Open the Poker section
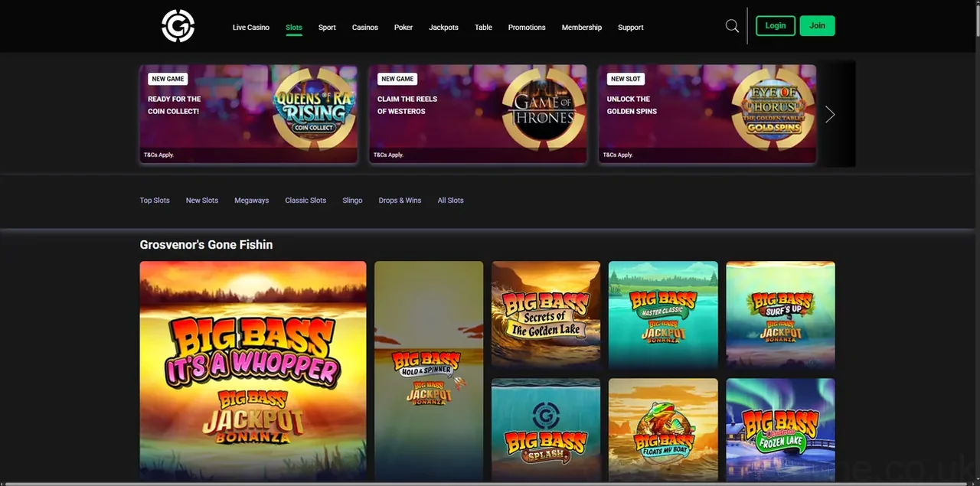 pos(403,28)
